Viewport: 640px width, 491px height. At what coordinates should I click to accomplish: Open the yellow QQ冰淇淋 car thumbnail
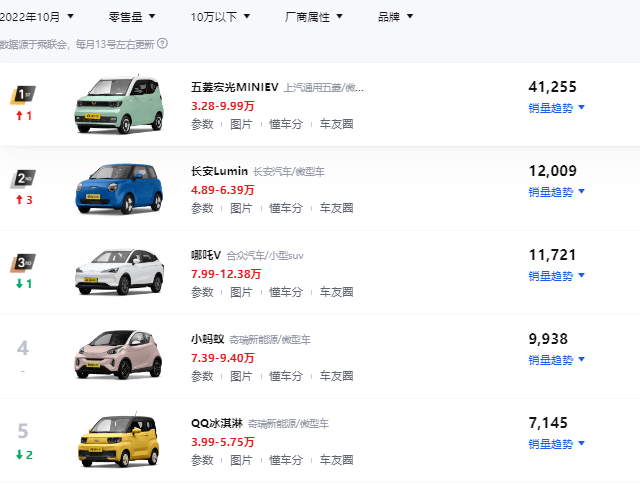(118, 441)
